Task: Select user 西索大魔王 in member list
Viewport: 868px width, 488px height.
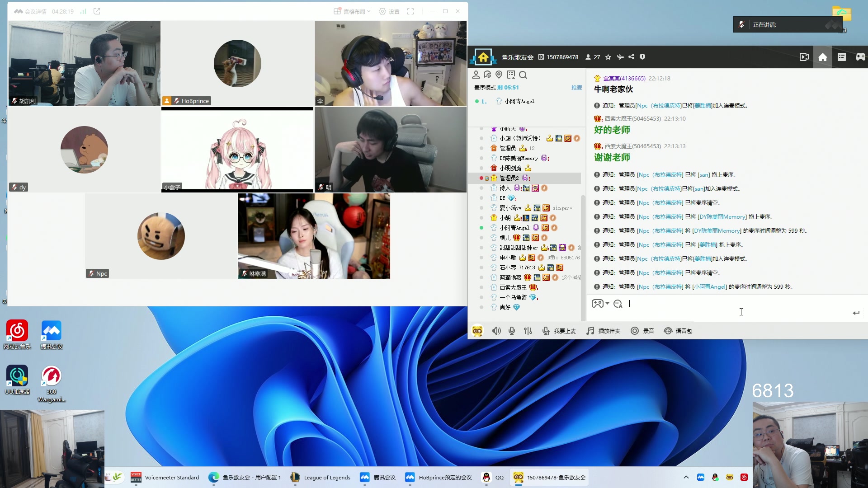Action: pyautogui.click(x=524, y=287)
